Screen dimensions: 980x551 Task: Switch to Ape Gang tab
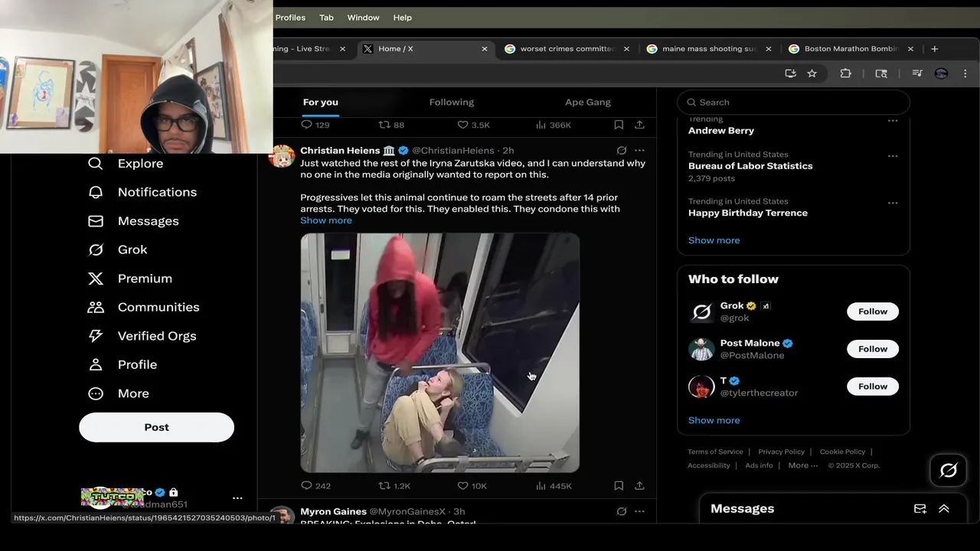pos(588,103)
